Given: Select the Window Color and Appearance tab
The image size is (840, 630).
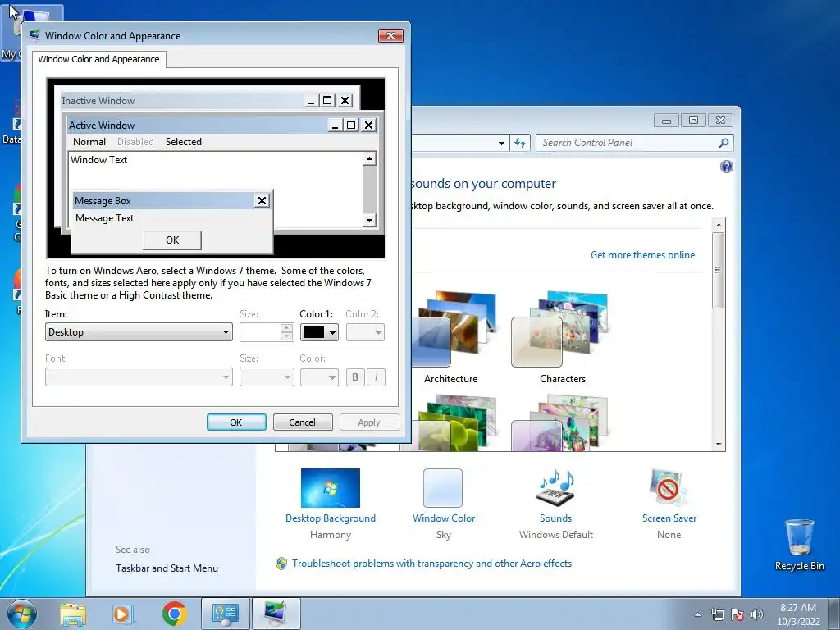Looking at the screenshot, I should pos(98,59).
